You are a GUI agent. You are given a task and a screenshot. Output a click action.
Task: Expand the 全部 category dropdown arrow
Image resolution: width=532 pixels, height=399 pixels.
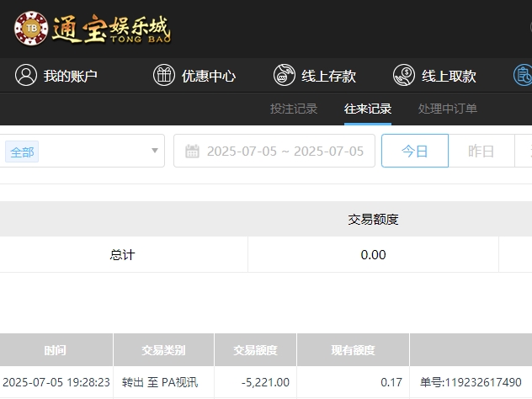pos(155,151)
